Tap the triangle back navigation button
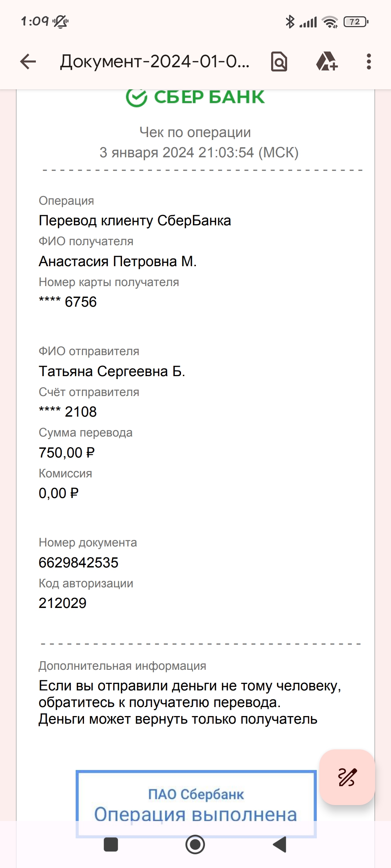The image size is (391, 868). 279,844
